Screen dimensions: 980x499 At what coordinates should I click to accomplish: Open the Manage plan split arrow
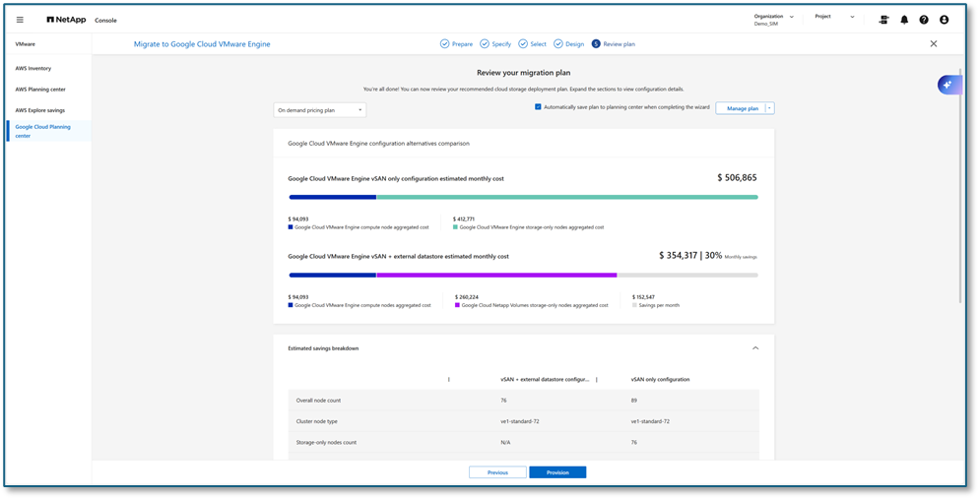pos(770,108)
